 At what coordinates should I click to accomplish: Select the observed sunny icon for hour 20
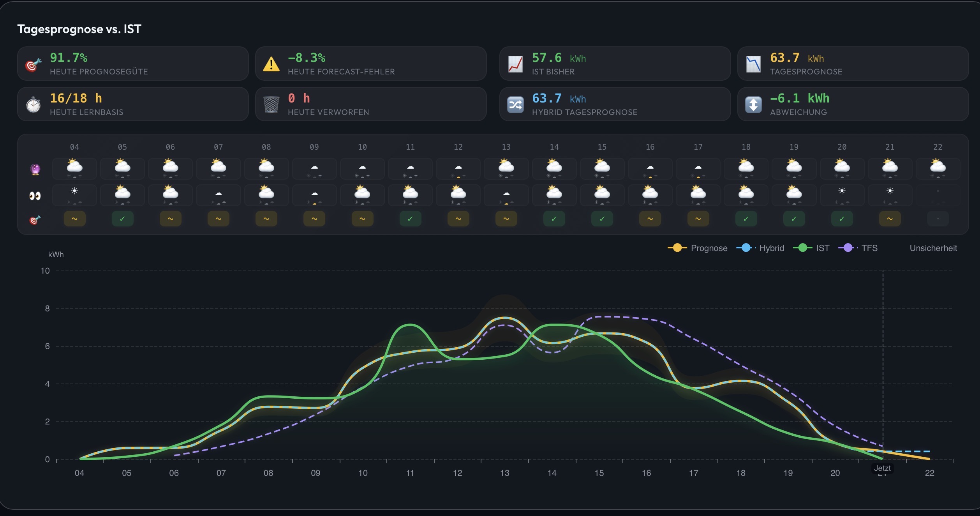click(x=842, y=191)
